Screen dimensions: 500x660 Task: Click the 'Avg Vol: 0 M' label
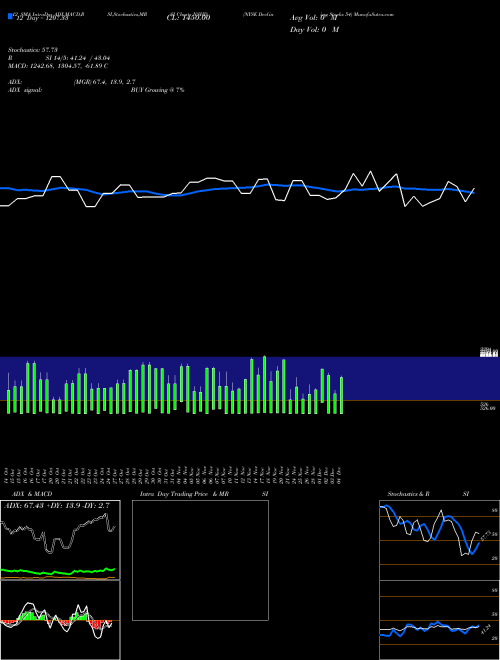coord(314,18)
